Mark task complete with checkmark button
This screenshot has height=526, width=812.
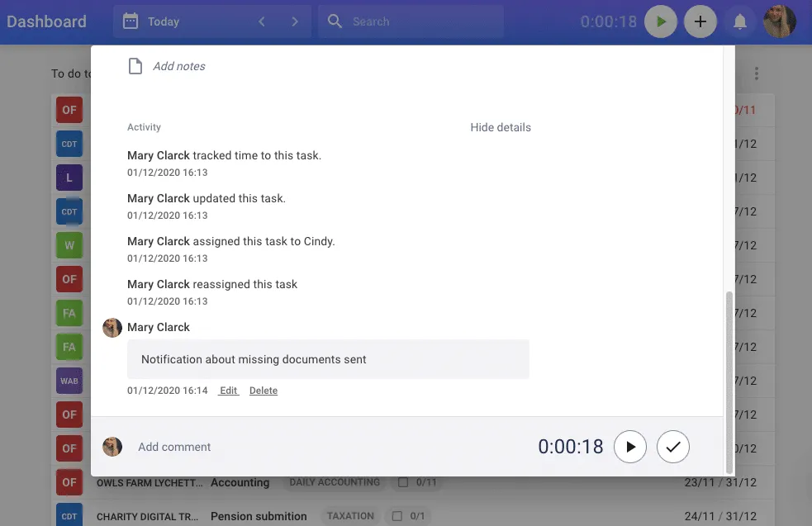[672, 446]
